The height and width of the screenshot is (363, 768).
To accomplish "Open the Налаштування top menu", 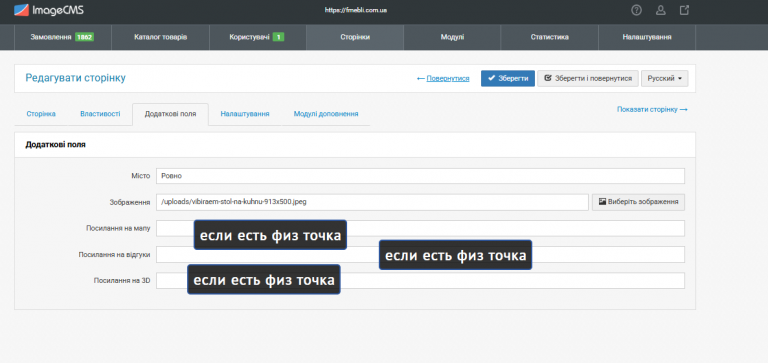I will pos(647,37).
